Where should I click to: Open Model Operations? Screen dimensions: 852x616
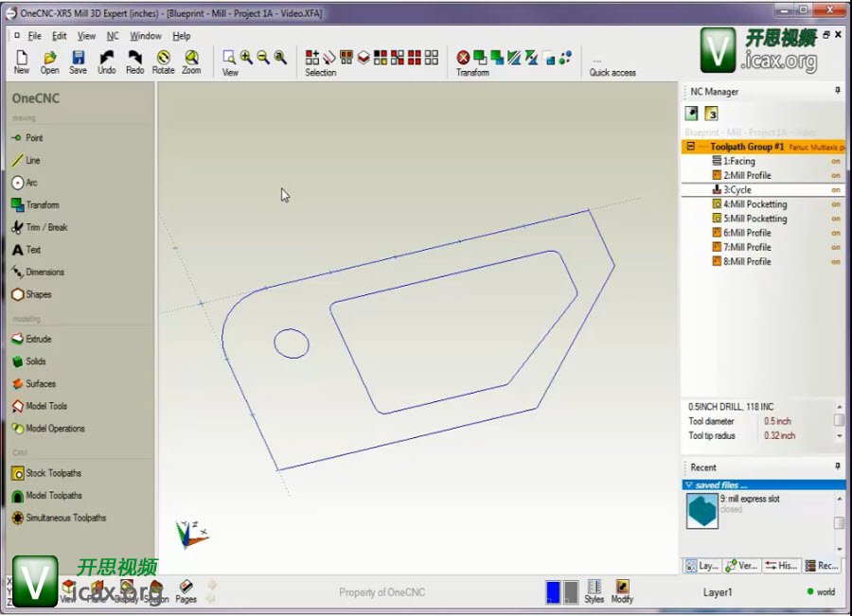pyautogui.click(x=48, y=428)
